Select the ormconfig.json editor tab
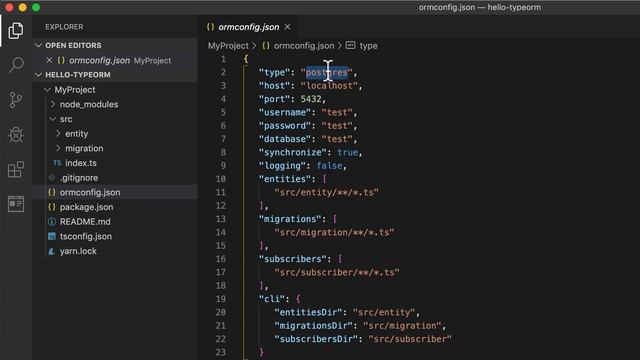The height and width of the screenshot is (360, 640). click(248, 27)
